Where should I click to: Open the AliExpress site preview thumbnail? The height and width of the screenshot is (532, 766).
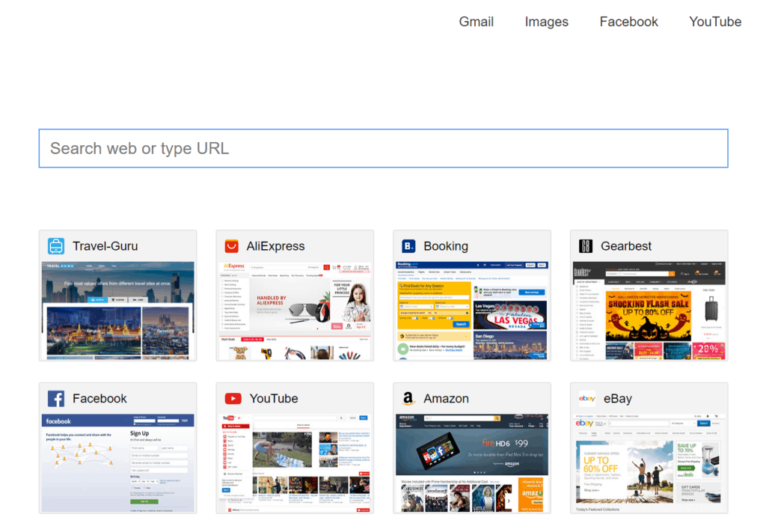pos(295,311)
